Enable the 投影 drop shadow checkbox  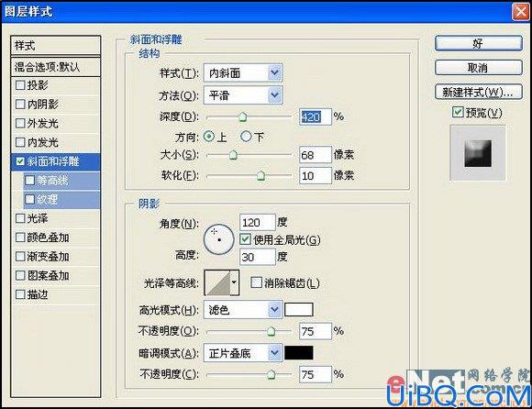coord(20,84)
